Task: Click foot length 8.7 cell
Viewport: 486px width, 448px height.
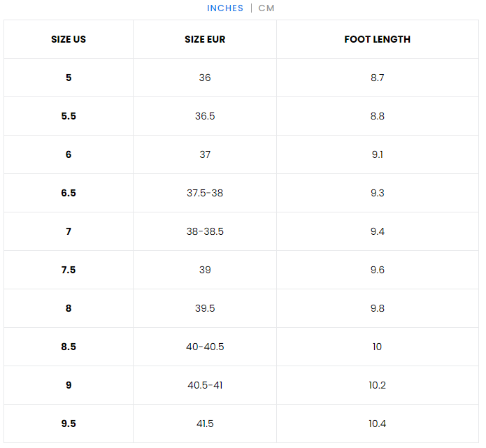Action: 377,78
